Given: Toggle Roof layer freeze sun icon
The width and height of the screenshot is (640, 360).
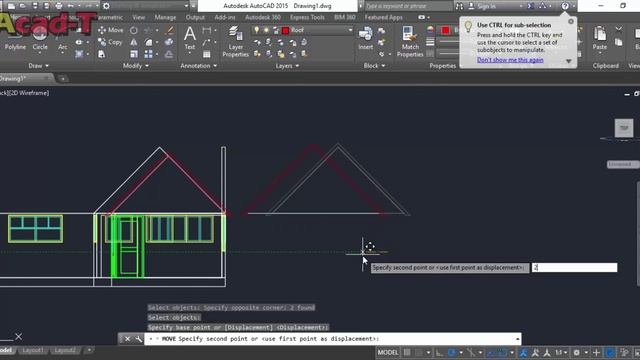Looking at the screenshot, I should point(266,30).
